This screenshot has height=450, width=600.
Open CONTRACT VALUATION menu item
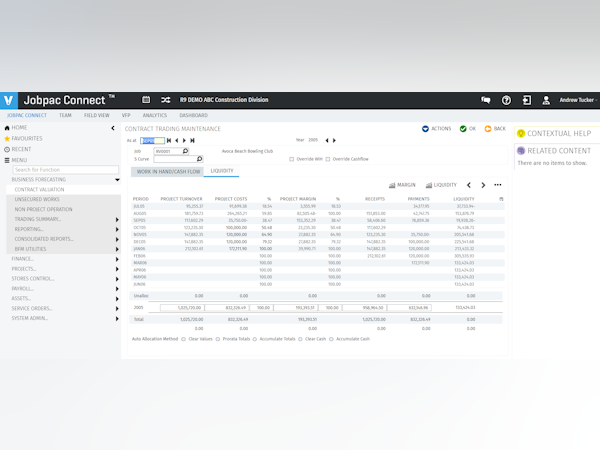pos(64,190)
